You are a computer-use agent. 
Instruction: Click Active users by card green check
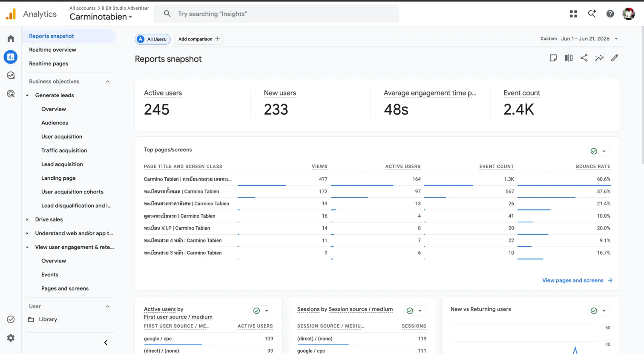pyautogui.click(x=256, y=311)
